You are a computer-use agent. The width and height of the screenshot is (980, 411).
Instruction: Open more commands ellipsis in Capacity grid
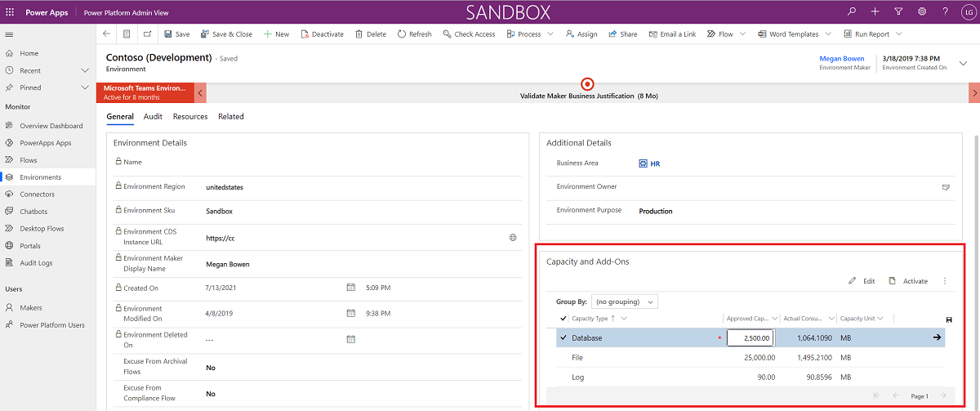tap(945, 281)
